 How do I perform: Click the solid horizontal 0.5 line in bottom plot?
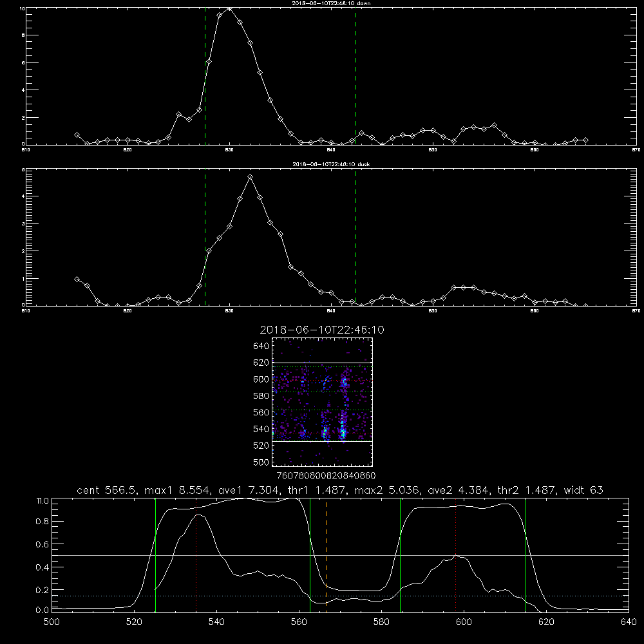(x=340, y=555)
